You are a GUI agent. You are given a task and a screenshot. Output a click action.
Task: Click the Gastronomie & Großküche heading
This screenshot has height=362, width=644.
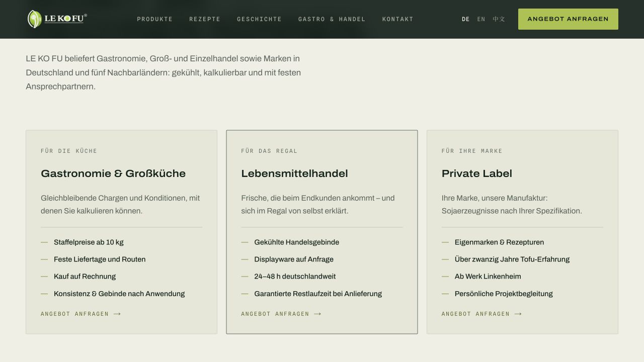tap(113, 173)
